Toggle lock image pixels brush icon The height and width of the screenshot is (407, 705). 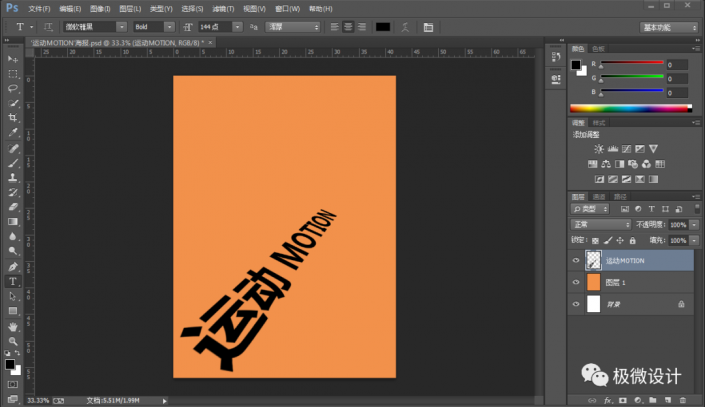(x=608, y=241)
